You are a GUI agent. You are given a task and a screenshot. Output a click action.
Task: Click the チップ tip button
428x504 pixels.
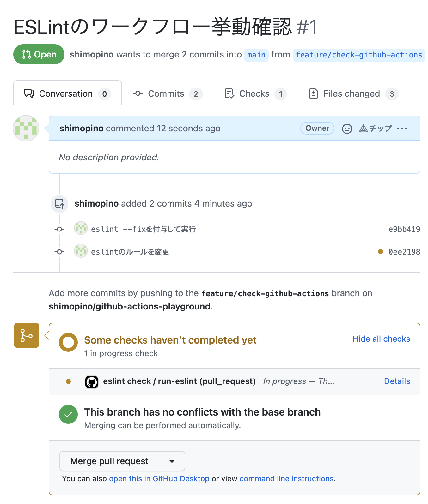(x=376, y=129)
